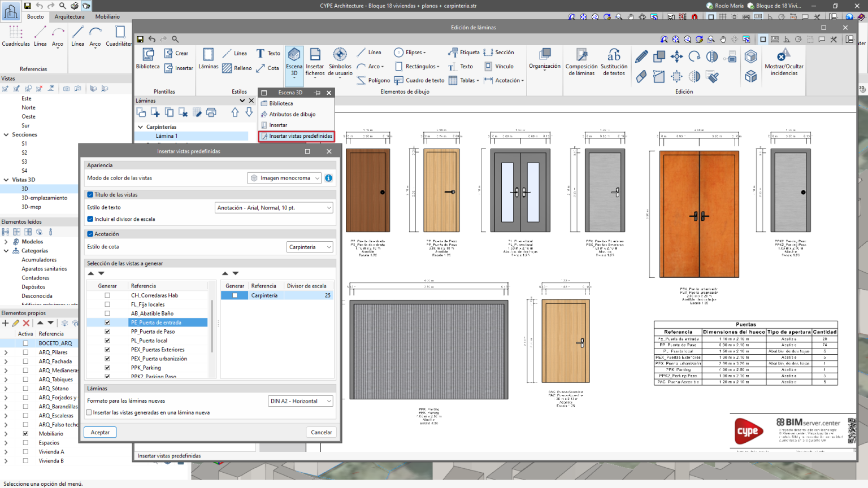The height and width of the screenshot is (488, 868).
Task: Select the Polígono drawing tool
Action: (373, 80)
